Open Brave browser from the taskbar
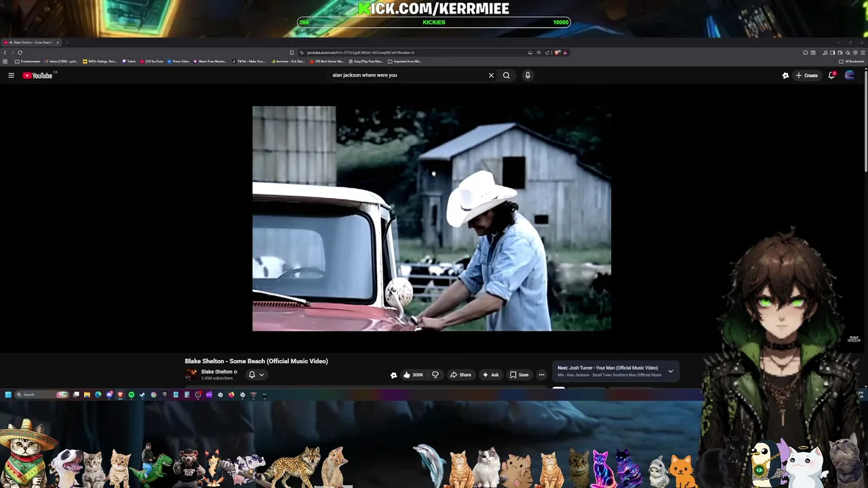The height and width of the screenshot is (488, 868). (x=120, y=394)
